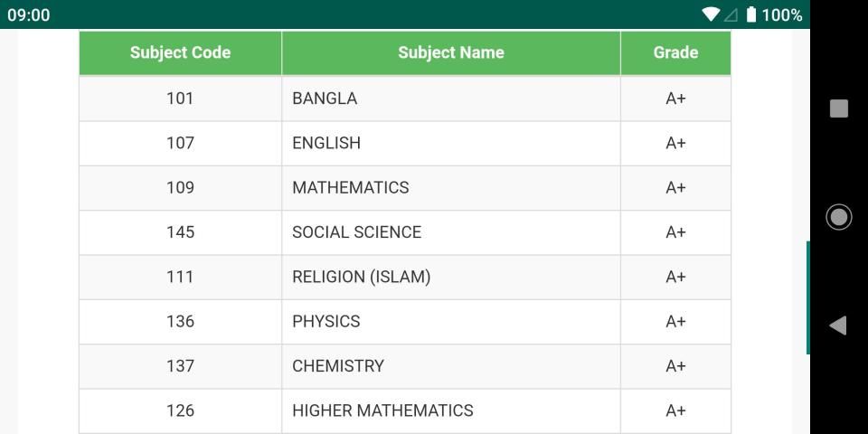Tap the 09:00 clock in status bar
The width and height of the screenshot is (868, 434).
pyautogui.click(x=29, y=14)
